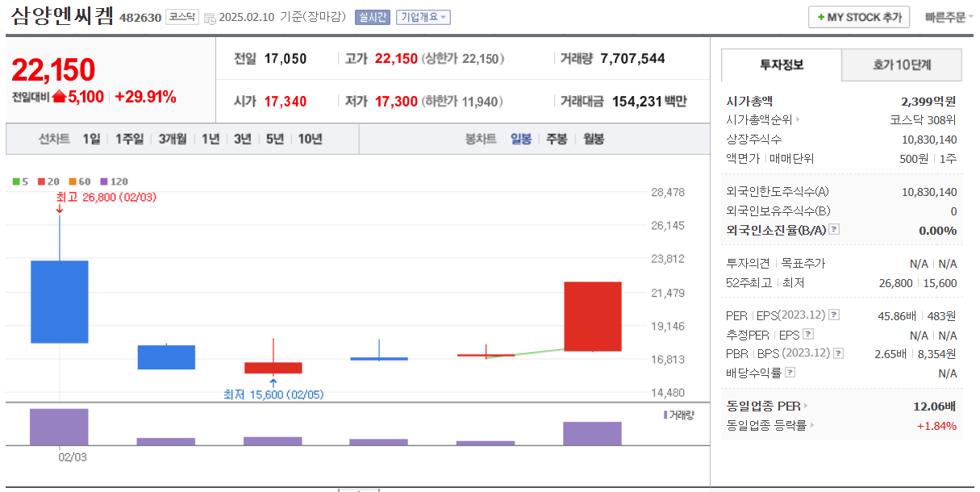The width and height of the screenshot is (980, 492).
Task: Select the 5년 line chart period
Action: [275, 139]
